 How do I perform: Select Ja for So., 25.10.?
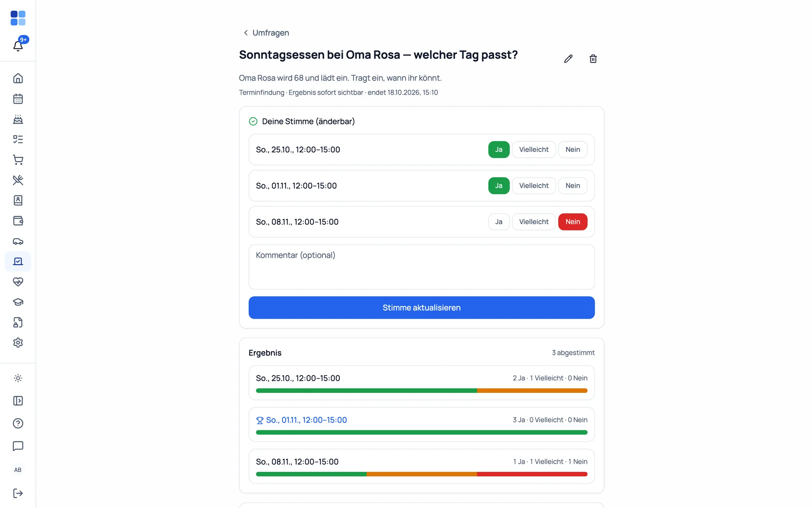click(x=499, y=150)
